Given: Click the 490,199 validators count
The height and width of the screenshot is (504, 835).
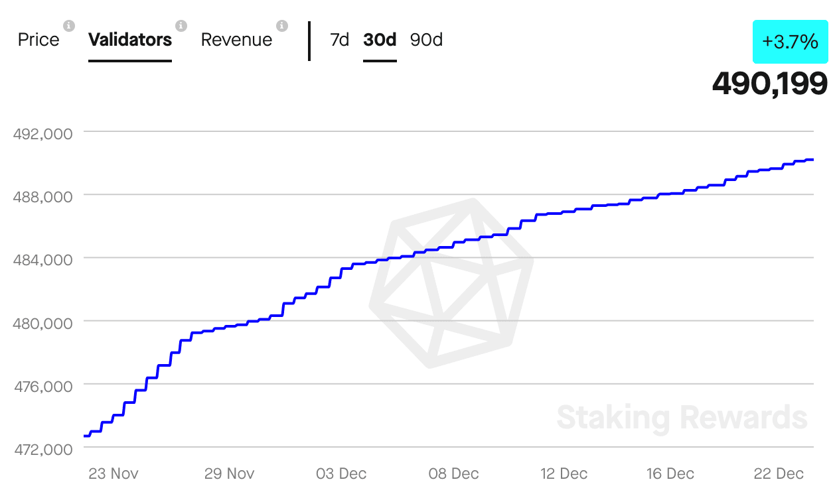Looking at the screenshot, I should coord(770,84).
